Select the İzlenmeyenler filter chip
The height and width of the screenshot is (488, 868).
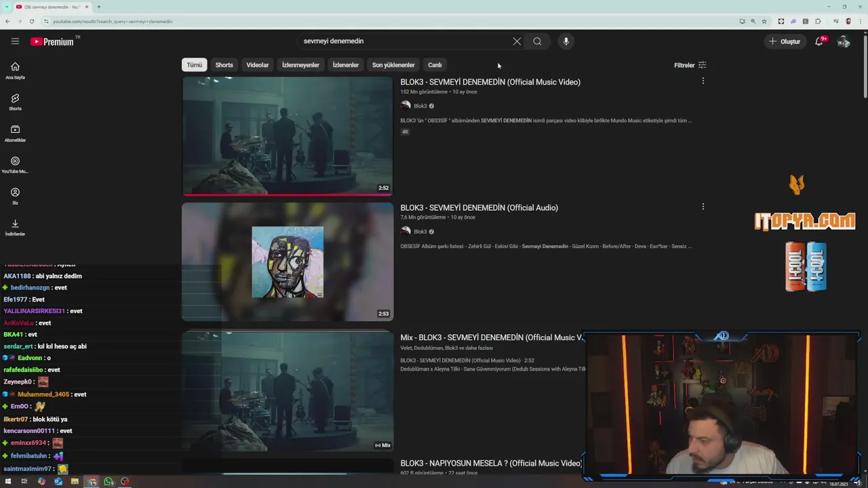click(x=300, y=65)
